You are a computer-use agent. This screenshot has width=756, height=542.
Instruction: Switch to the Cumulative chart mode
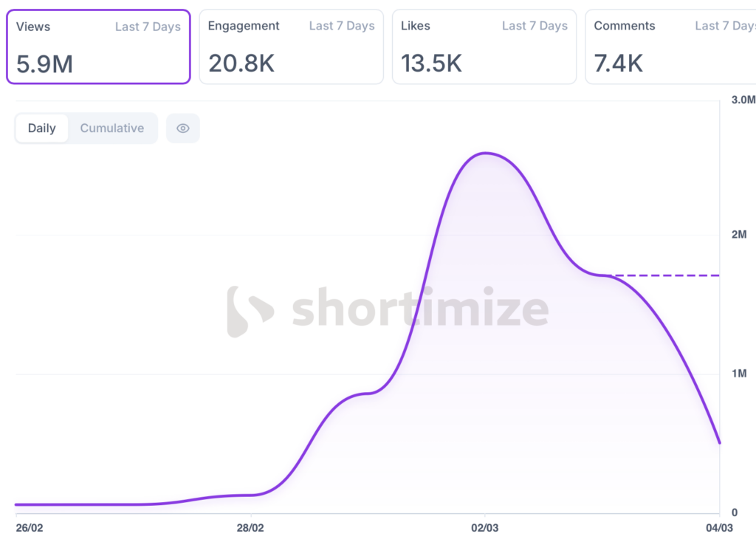click(x=112, y=128)
